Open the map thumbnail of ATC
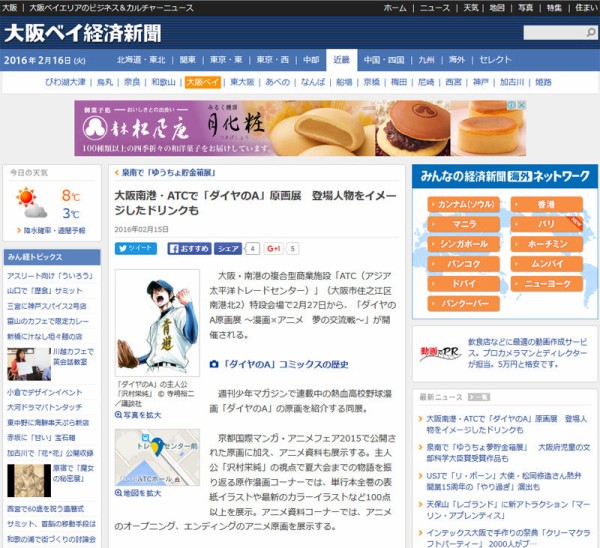Viewport: 600px width, 548px height. (157, 457)
